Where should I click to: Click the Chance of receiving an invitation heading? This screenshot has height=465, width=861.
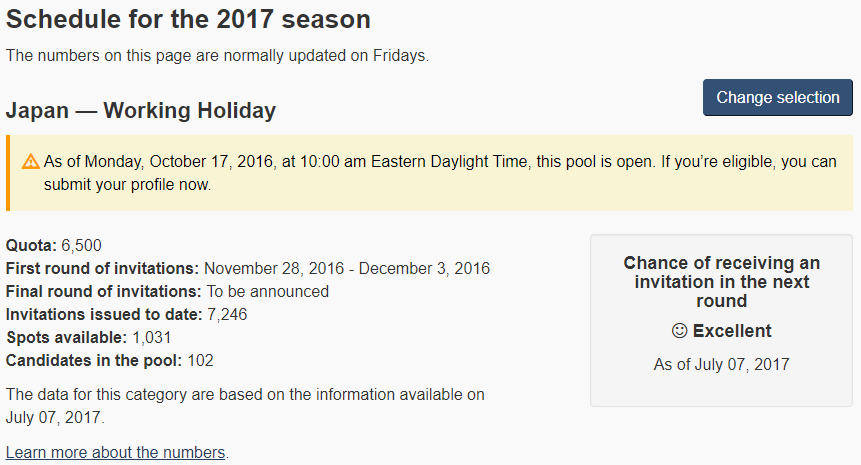(x=721, y=282)
